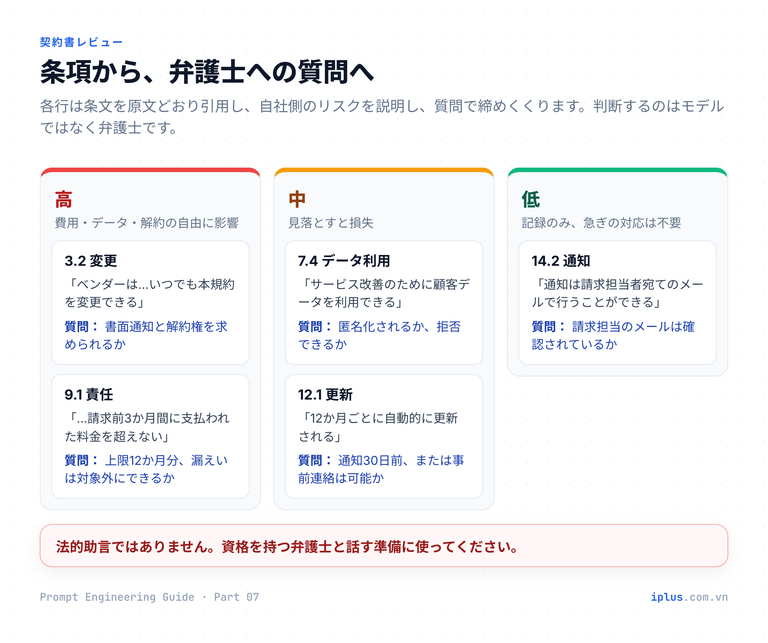Click the question 書面通知と解約権を求められるか
Screen dimensions: 768x643
coord(146,335)
